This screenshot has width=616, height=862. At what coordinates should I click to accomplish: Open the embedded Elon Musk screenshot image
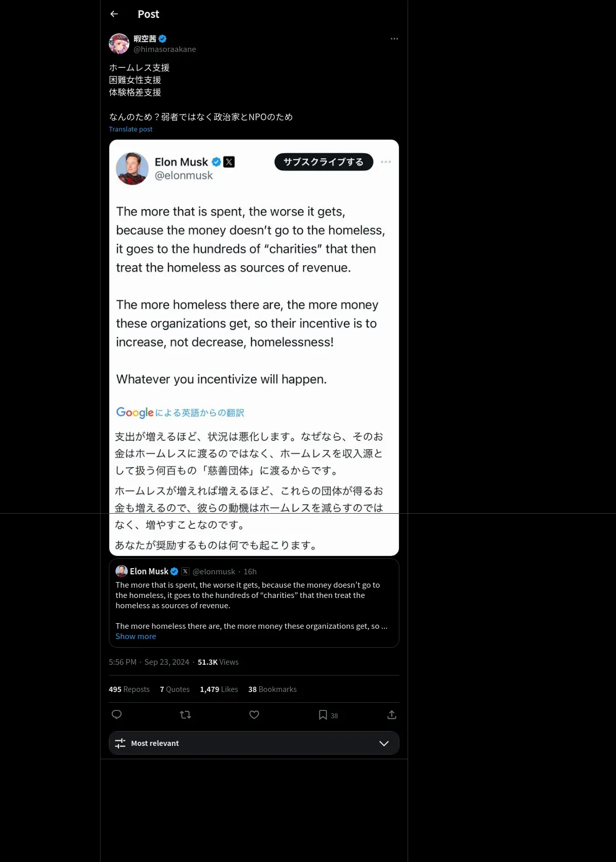[254, 348]
